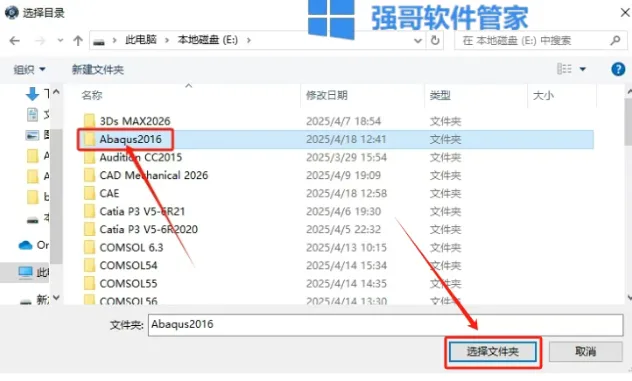Select the COMSOL56 folder
Image resolution: width=632 pixels, height=381 pixels.
[x=128, y=301]
